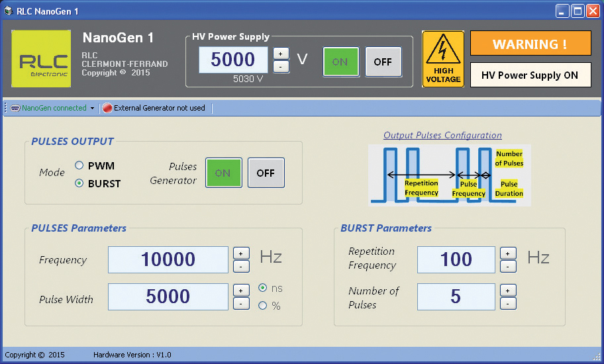Click the Number of Pulses field
604x364 pixels.
click(456, 296)
